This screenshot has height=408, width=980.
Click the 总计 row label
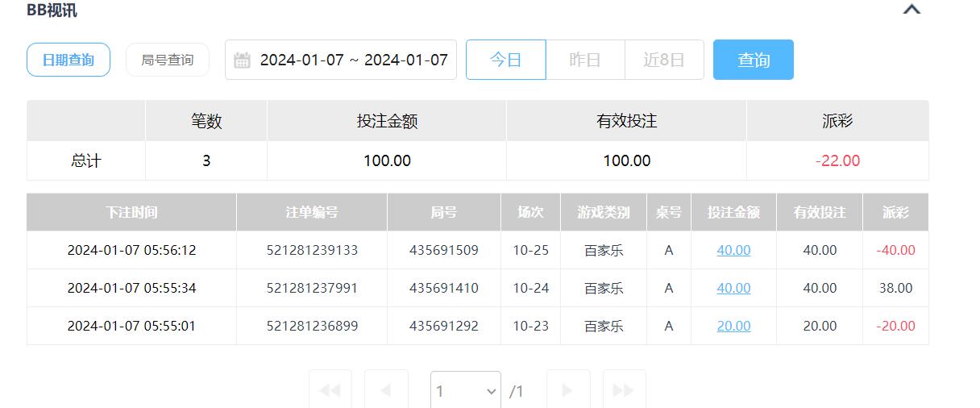86,160
